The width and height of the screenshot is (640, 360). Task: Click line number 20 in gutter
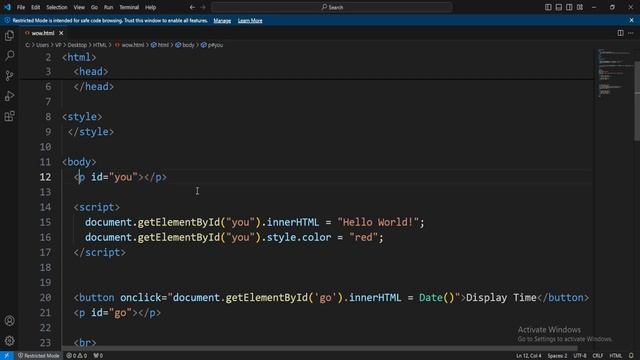pos(45,298)
